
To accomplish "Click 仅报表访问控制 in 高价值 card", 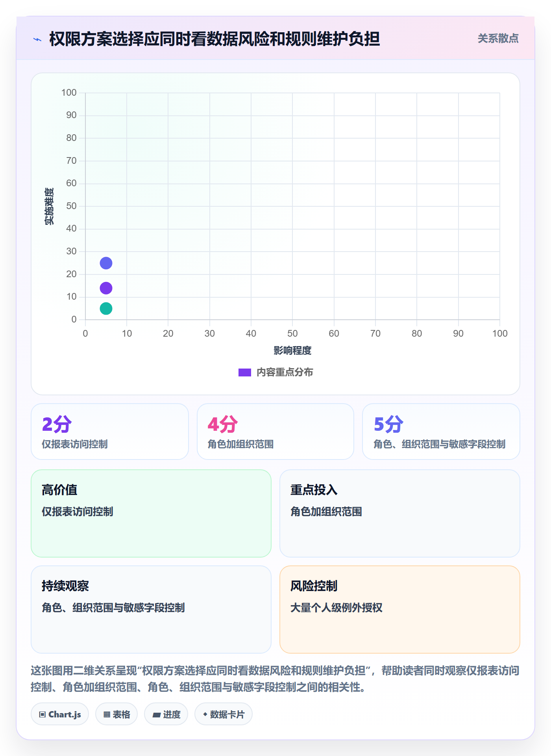I will [78, 512].
